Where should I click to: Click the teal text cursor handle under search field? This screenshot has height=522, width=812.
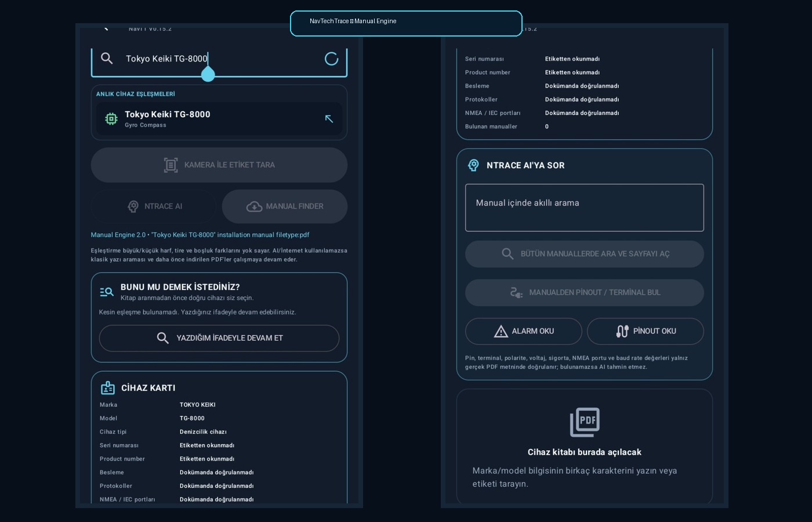(208, 74)
